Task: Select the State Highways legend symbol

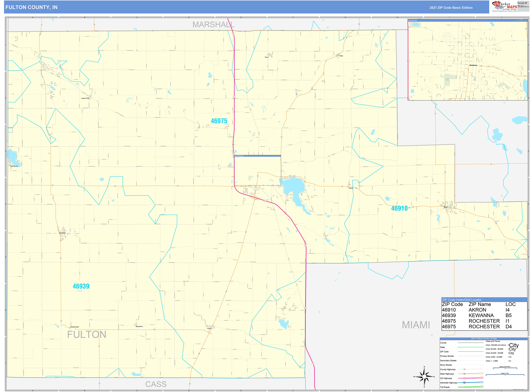Action: point(464,374)
